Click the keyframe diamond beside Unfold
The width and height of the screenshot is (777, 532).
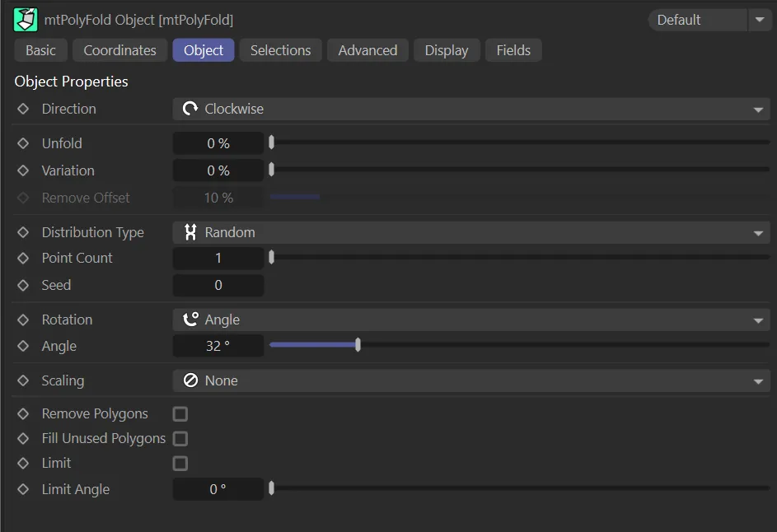pos(23,143)
